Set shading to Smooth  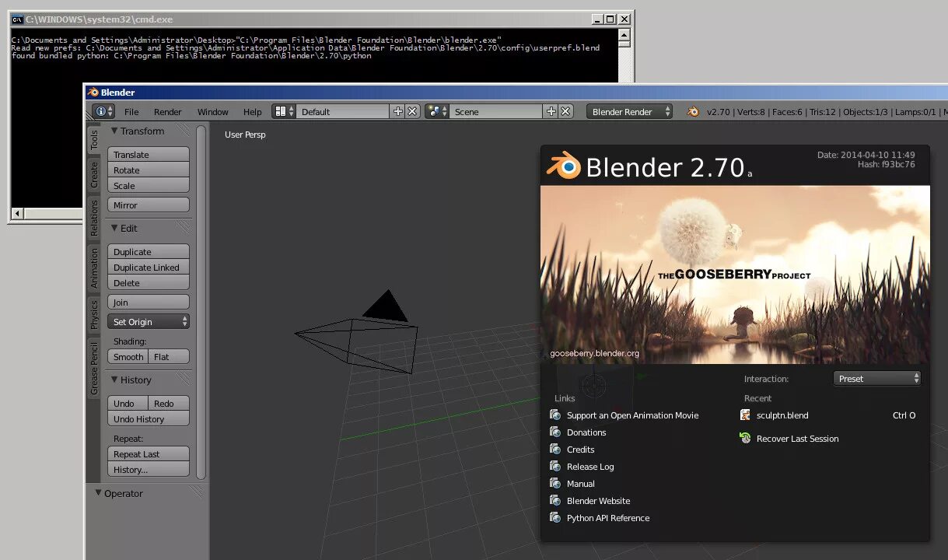[128, 356]
